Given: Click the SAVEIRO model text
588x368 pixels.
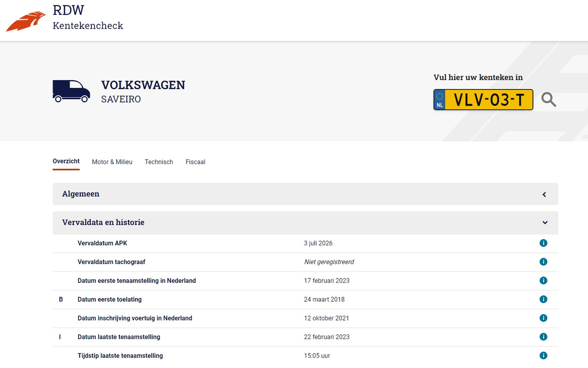Looking at the screenshot, I should pos(121,99).
